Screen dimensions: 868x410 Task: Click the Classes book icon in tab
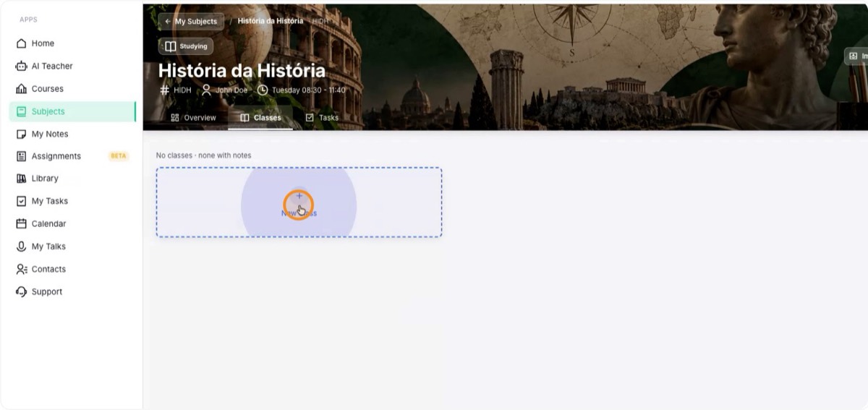click(x=244, y=118)
